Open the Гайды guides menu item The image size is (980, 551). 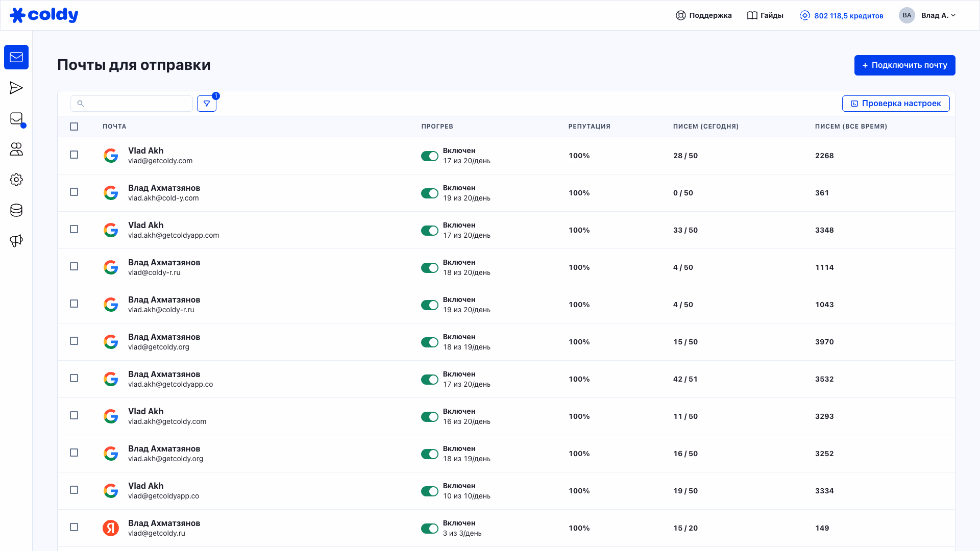pos(765,15)
